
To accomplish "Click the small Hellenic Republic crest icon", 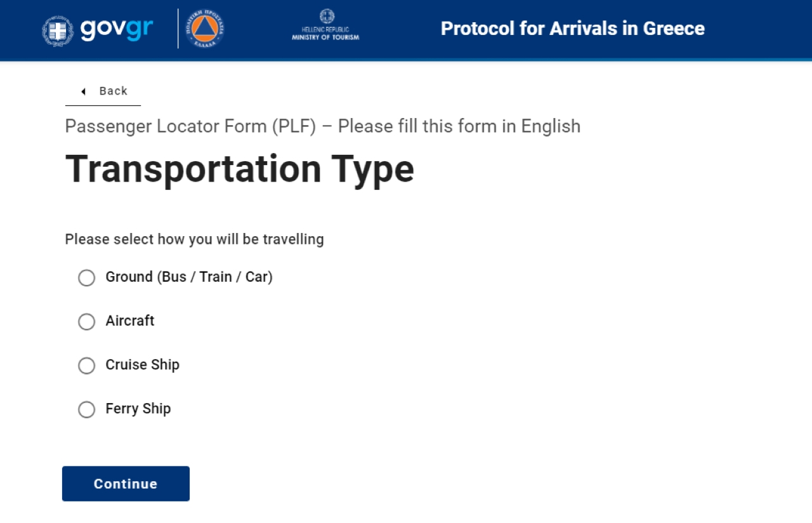I will tap(326, 17).
